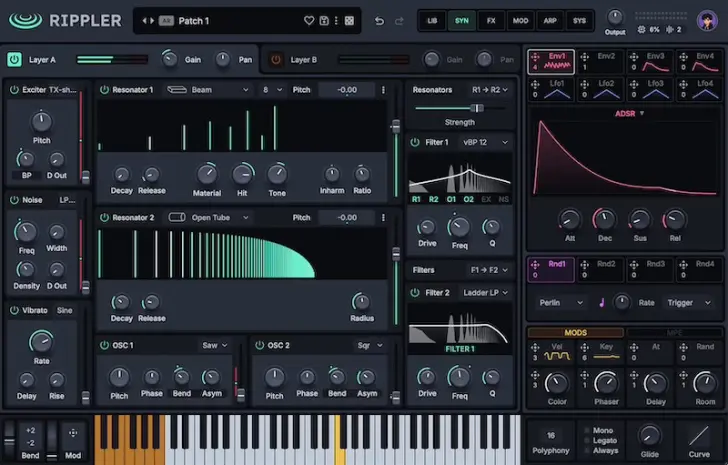This screenshot has width=728, height=465.
Task: Open the patch options three-dot menu
Action: pyautogui.click(x=336, y=20)
